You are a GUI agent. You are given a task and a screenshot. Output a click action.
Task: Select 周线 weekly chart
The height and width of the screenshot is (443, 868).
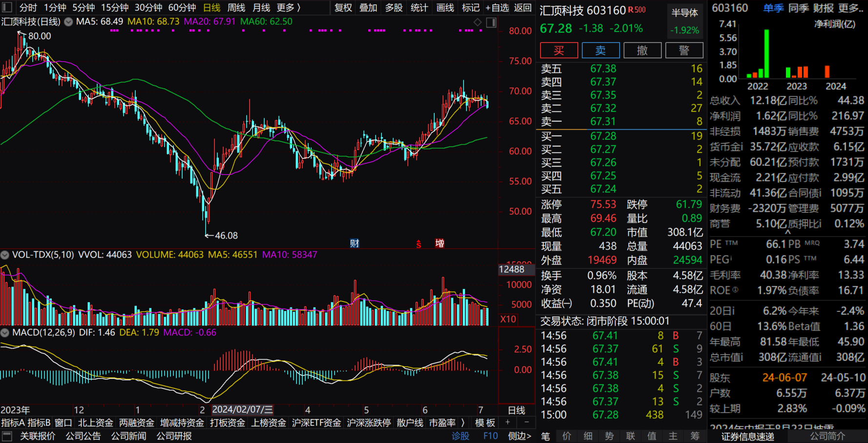click(x=236, y=8)
